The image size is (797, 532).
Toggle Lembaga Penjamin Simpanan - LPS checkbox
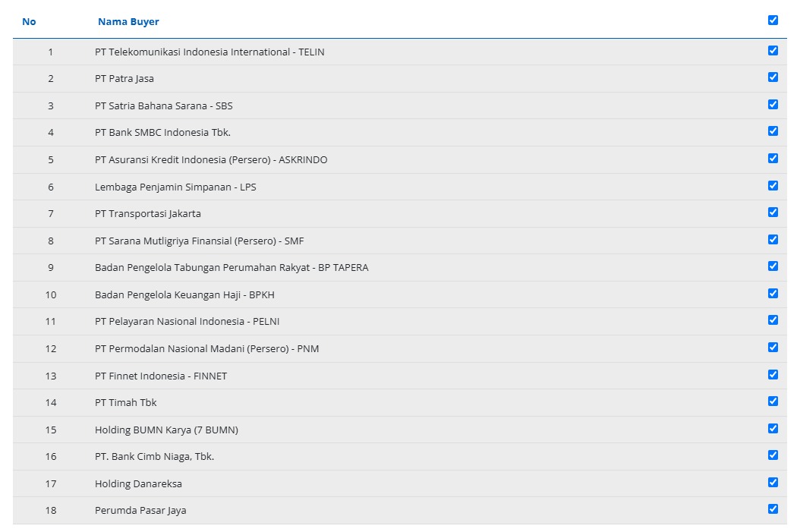(x=773, y=186)
